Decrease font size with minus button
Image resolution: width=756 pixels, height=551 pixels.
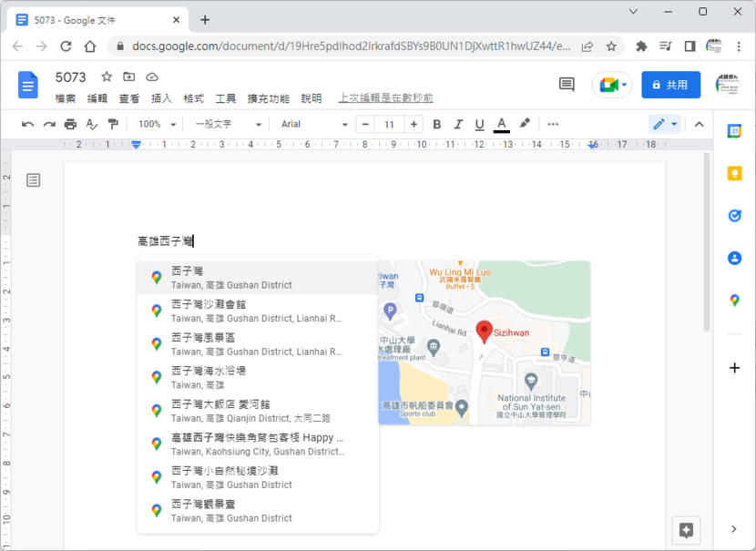(365, 125)
